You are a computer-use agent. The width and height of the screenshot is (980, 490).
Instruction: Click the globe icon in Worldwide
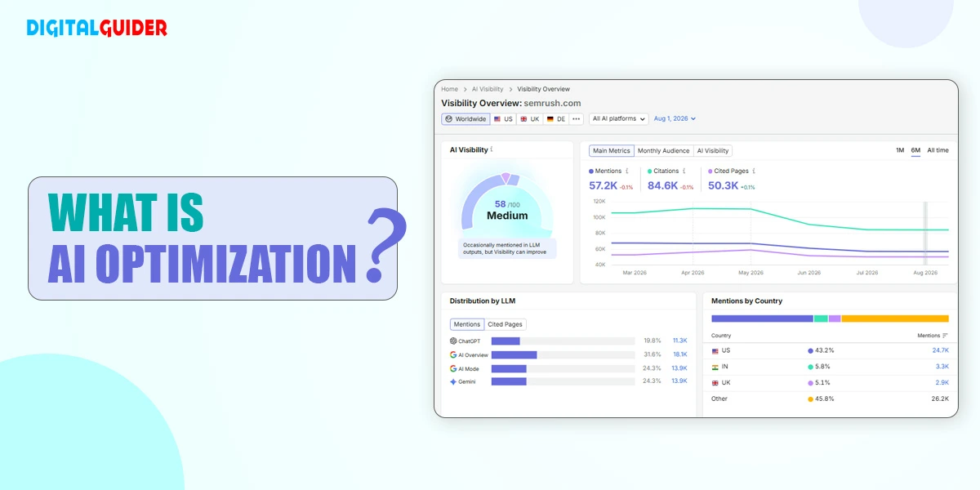[449, 119]
